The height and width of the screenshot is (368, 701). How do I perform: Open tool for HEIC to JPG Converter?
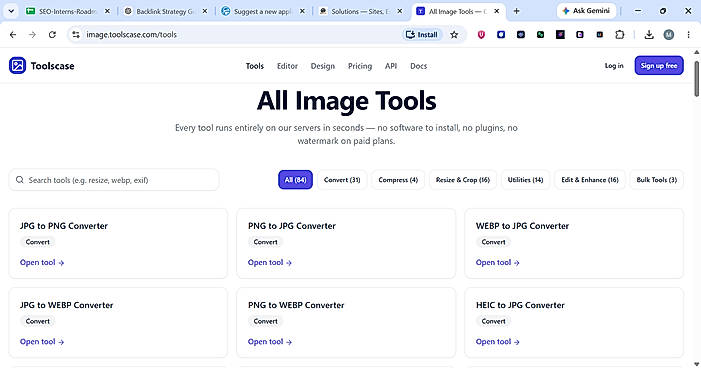tap(498, 342)
